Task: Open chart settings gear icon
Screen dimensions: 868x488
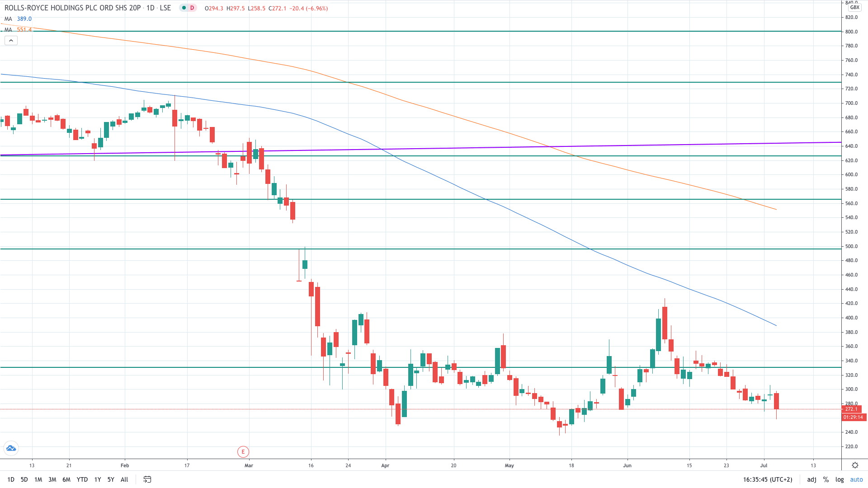Action: pyautogui.click(x=855, y=465)
